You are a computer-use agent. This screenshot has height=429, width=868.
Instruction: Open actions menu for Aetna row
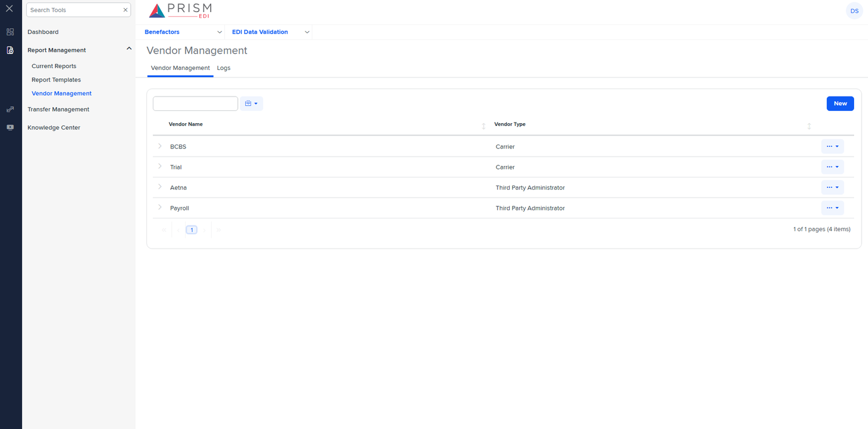[x=832, y=187]
